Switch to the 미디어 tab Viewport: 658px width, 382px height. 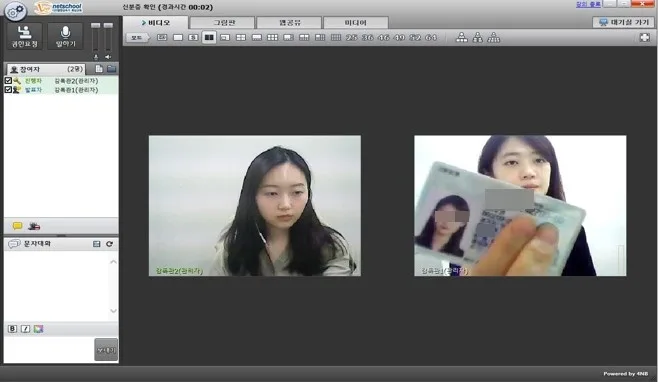tap(356, 23)
